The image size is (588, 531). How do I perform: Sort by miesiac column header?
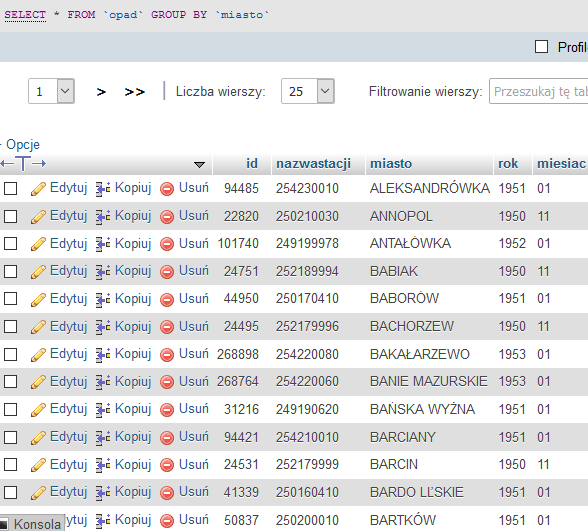click(x=561, y=164)
